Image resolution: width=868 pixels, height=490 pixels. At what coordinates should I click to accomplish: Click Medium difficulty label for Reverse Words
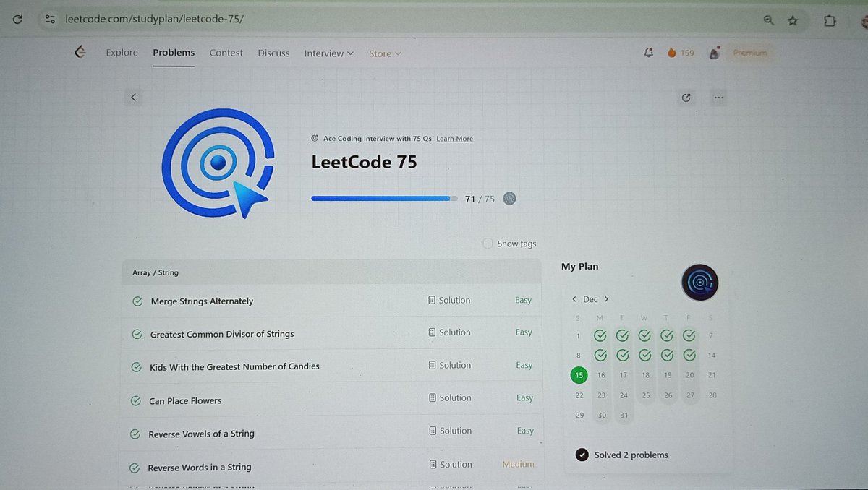coord(518,465)
